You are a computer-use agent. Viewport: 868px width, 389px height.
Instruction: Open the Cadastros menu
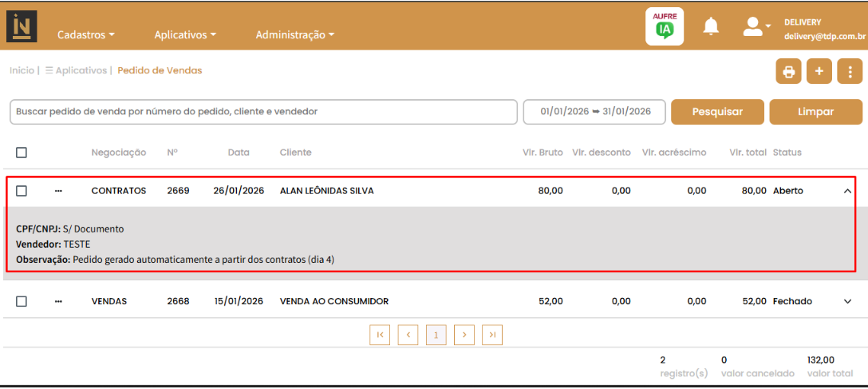[x=86, y=35]
